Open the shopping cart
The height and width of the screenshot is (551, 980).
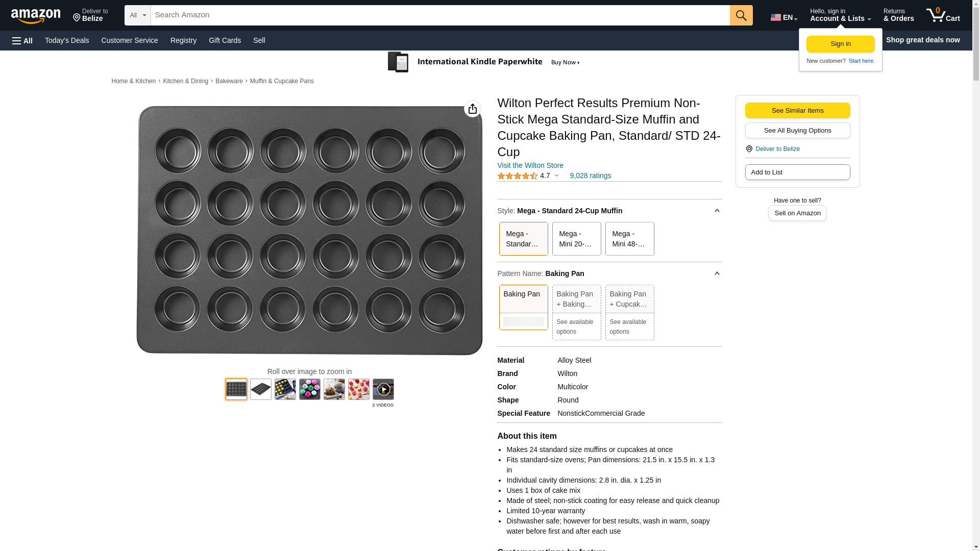pos(943,15)
